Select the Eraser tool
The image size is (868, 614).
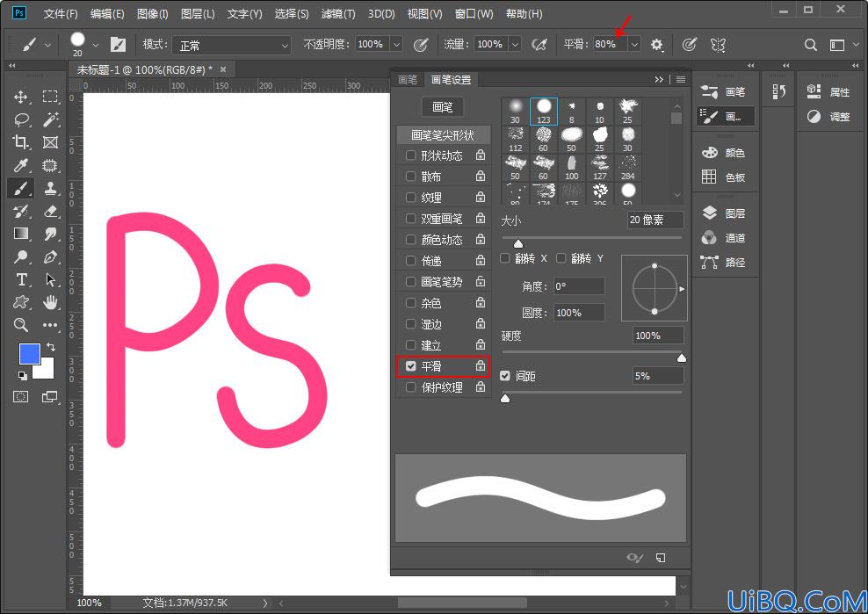pyautogui.click(x=50, y=211)
